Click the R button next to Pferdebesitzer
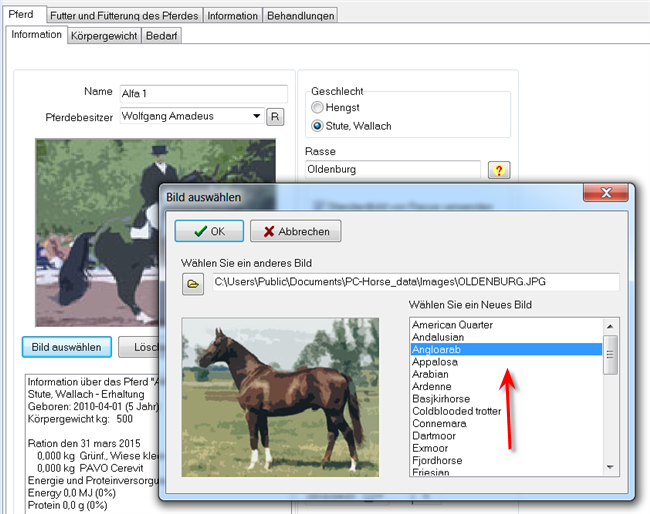 click(x=275, y=117)
